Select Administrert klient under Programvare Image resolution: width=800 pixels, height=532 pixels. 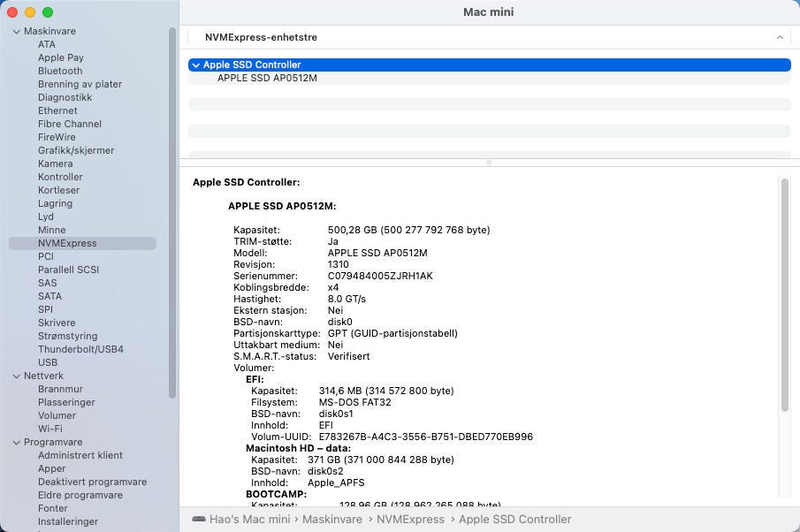[x=80, y=455]
